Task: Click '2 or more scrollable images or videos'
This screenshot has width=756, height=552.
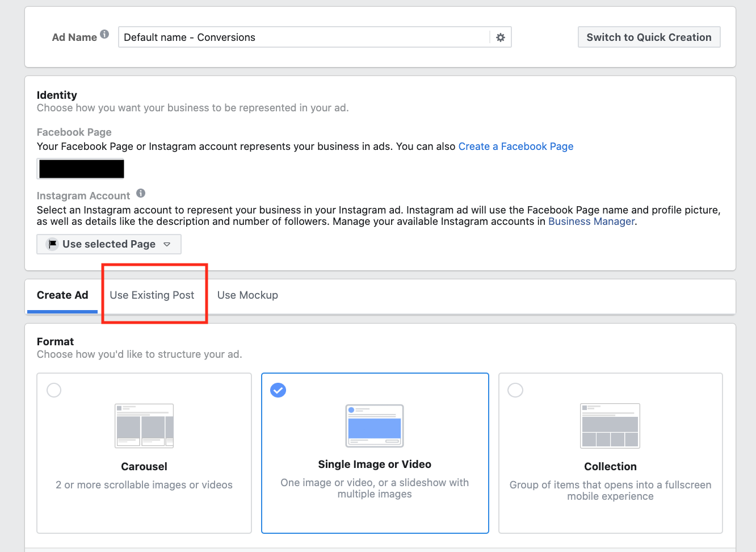Action: tap(144, 485)
